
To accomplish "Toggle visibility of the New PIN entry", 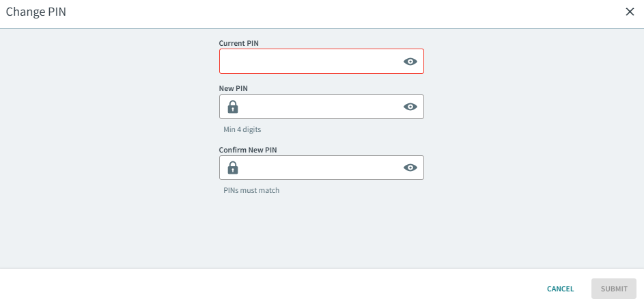I will 410,107.
